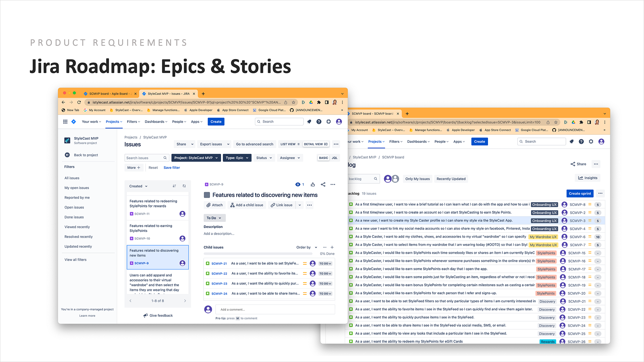Click the Search issues input field
The height and width of the screenshot is (362, 644).
pyautogui.click(x=147, y=158)
